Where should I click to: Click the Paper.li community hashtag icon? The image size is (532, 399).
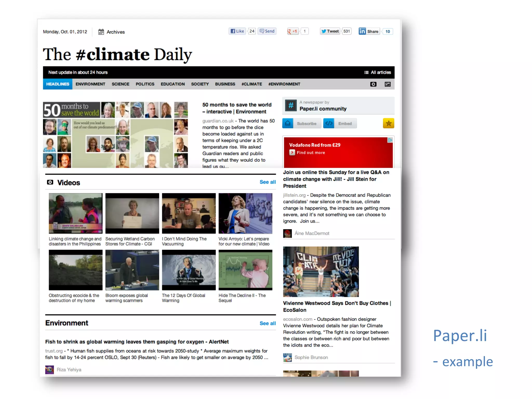291,105
